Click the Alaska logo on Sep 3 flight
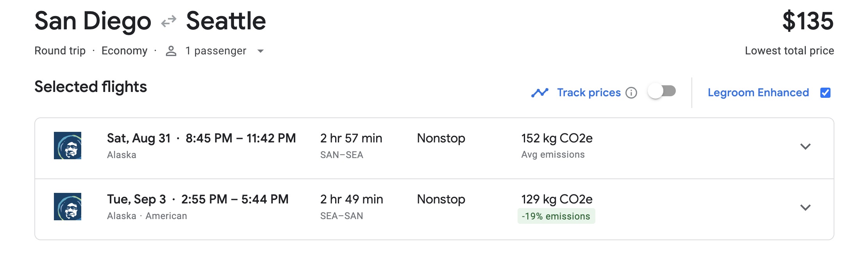The height and width of the screenshot is (259, 868). 68,207
